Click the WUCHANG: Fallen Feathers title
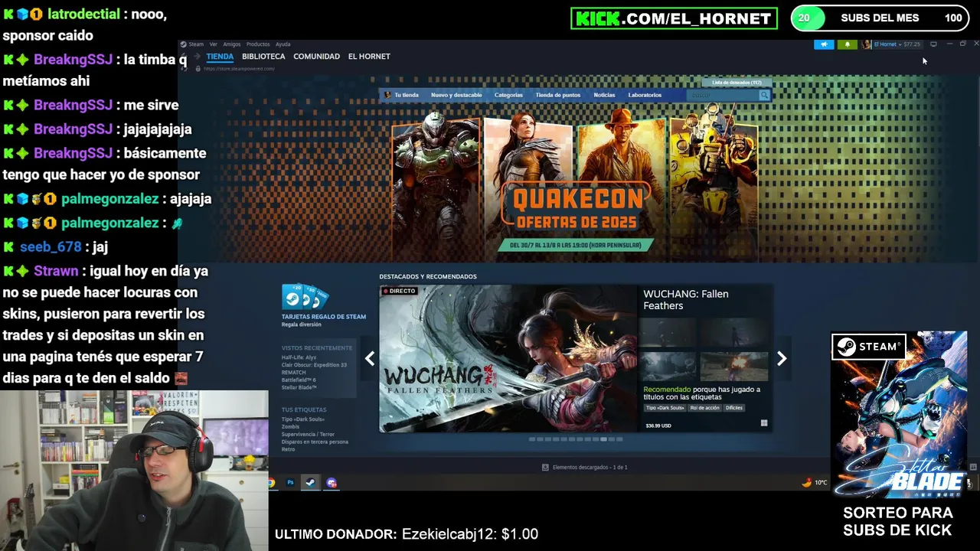This screenshot has height=551, width=980. tap(686, 299)
